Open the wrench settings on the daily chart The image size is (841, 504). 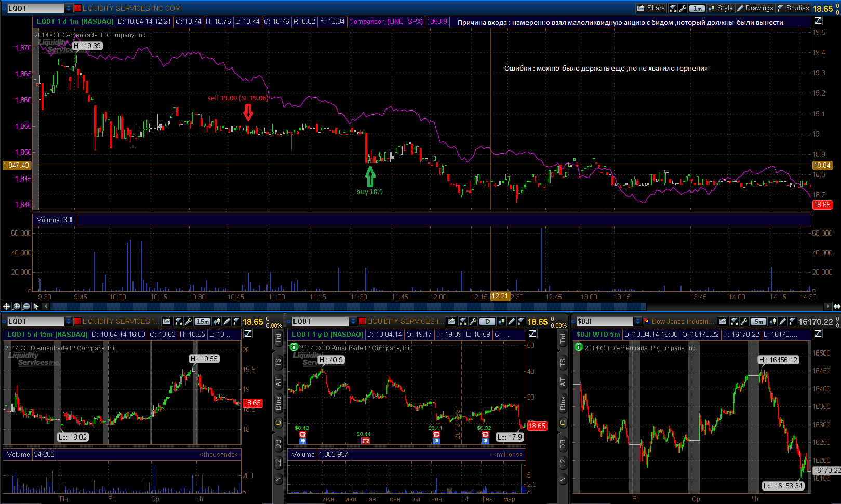point(473,321)
